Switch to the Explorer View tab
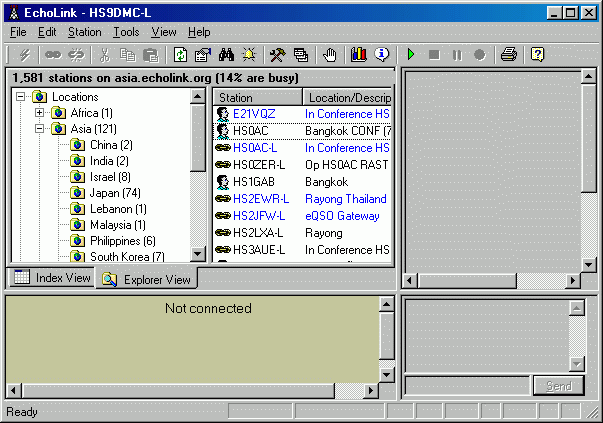Screen dimensions: 603x423 [147, 280]
